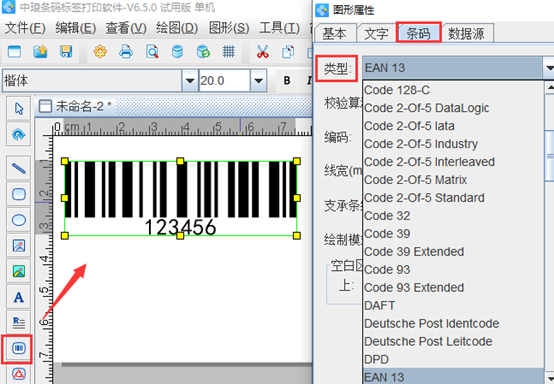This screenshot has width=554, height=384.
Task: Click the text A tool
Action: coord(19,297)
